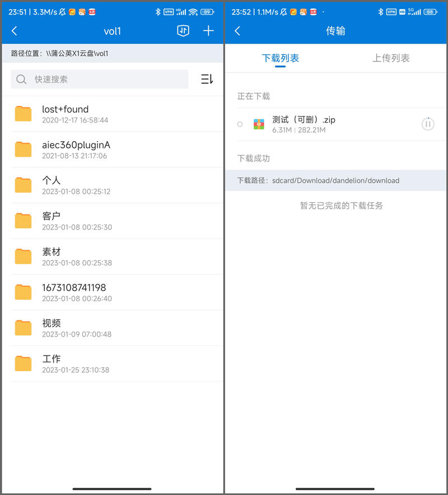Open the 个人 folder
448x495 pixels.
[x=52, y=185]
